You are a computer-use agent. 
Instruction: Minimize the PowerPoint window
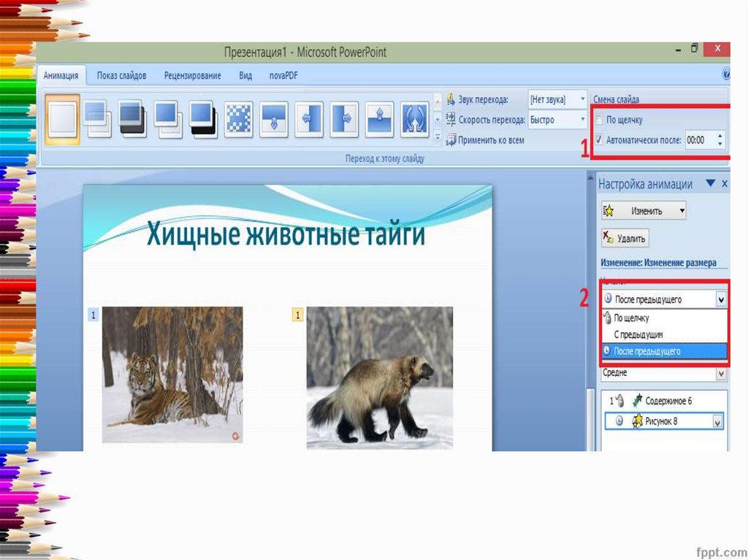[679, 50]
